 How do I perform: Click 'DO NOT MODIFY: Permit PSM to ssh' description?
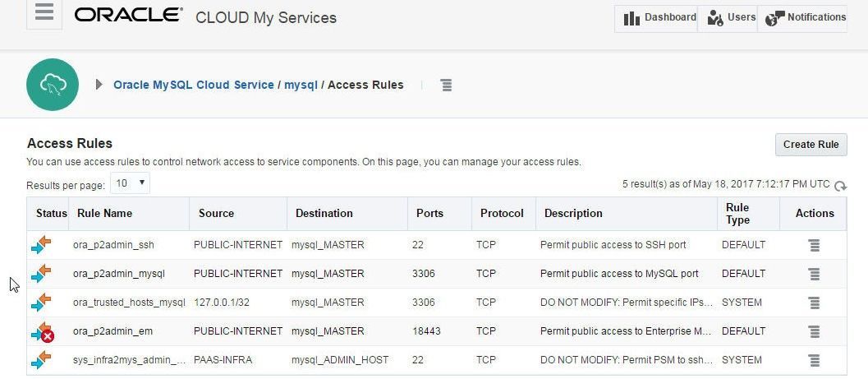click(x=626, y=360)
